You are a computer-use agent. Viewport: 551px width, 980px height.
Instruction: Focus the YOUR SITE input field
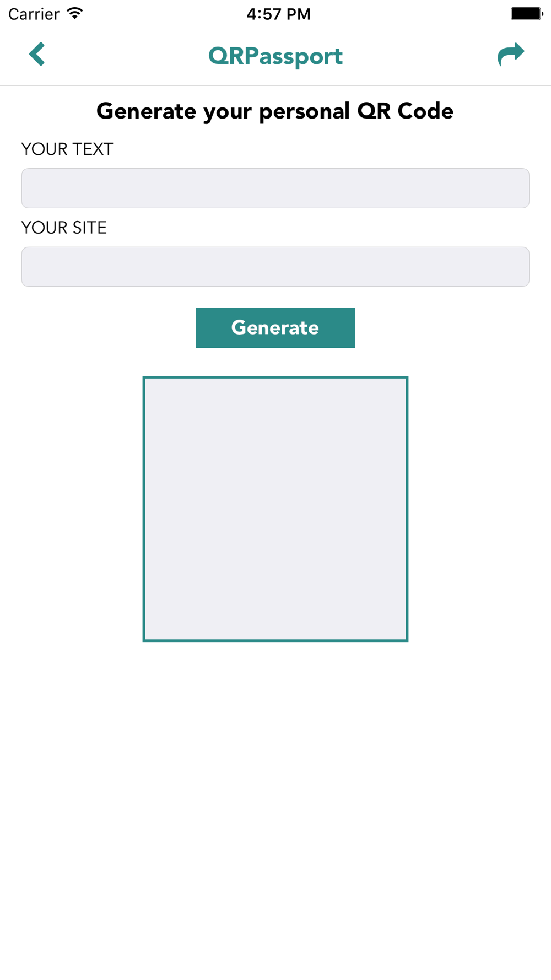pos(275,267)
